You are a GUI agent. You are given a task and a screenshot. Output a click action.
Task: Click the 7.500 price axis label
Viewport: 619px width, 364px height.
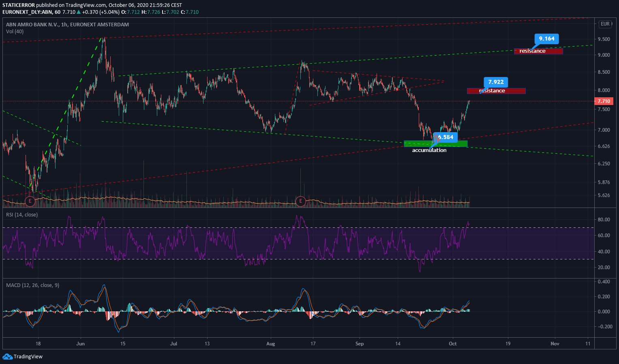click(604, 109)
